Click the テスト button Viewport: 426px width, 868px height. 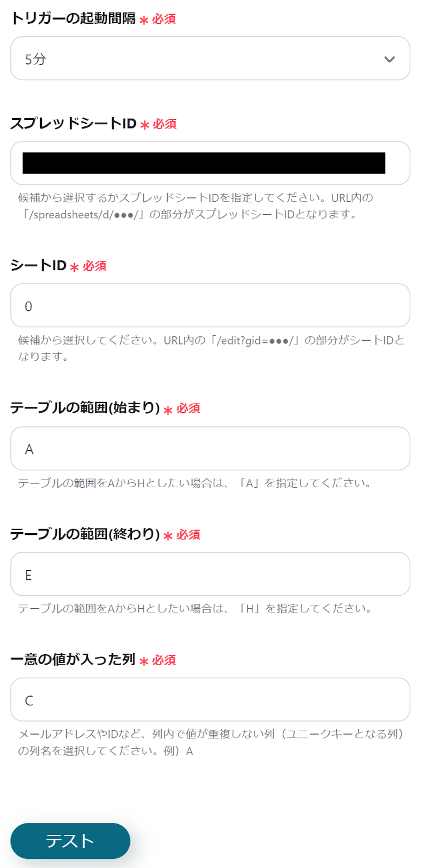(71, 841)
